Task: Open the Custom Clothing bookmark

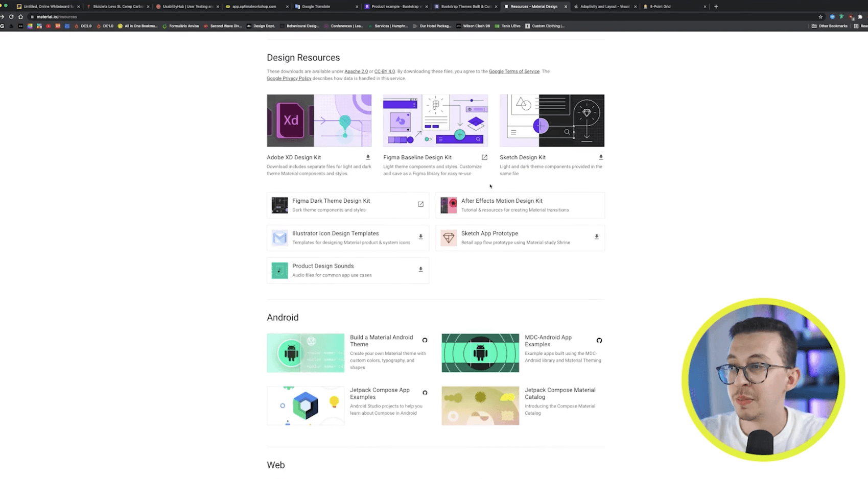Action: point(545,26)
